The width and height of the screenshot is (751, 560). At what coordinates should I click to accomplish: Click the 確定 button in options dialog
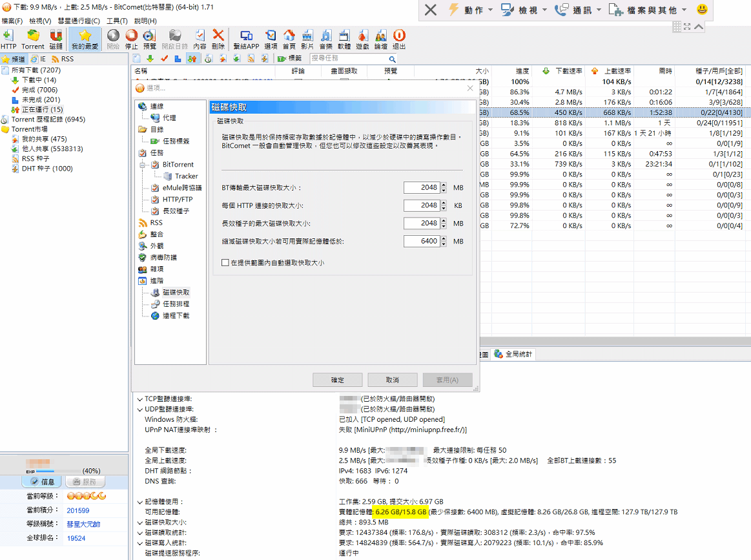click(337, 380)
